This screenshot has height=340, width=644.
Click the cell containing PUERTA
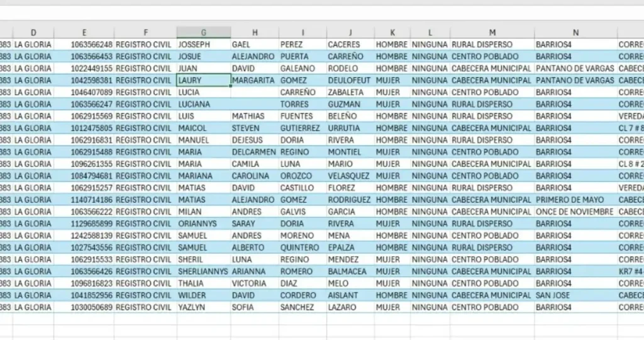(303, 56)
